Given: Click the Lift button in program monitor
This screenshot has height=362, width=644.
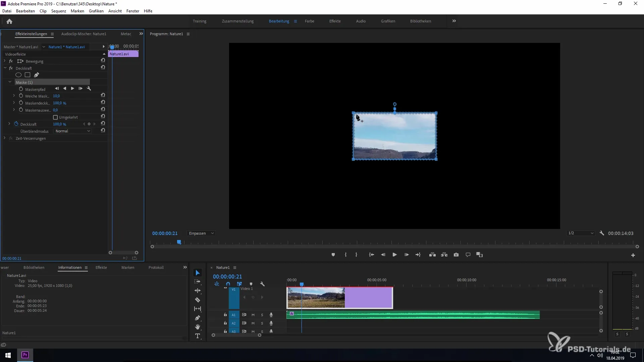Looking at the screenshot, I should [432, 255].
